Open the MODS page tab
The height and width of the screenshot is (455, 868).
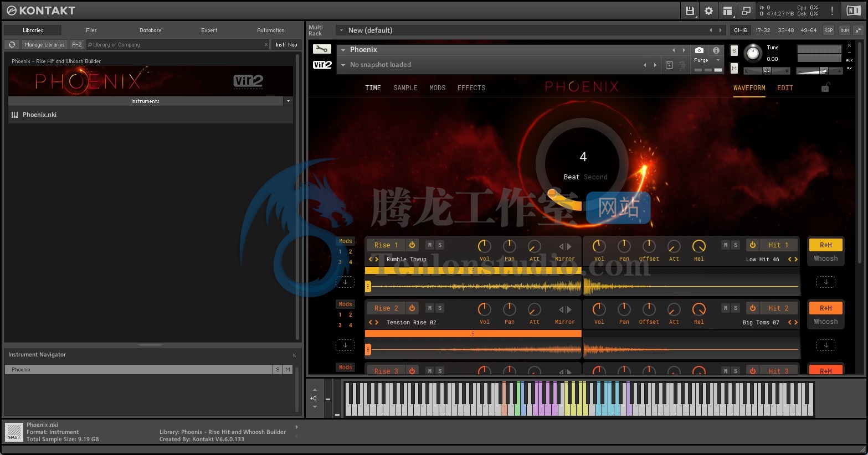coord(438,88)
